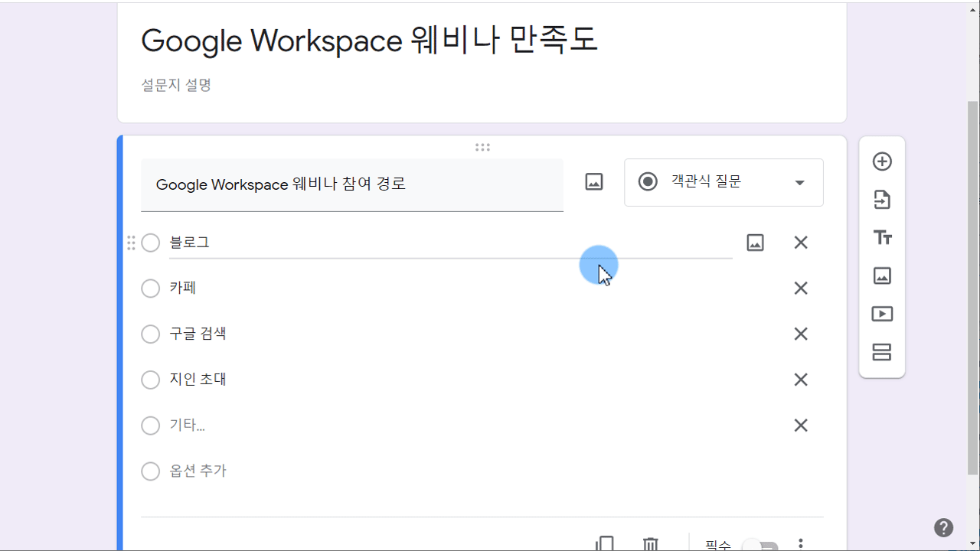The image size is (980, 551).
Task: Remove the 카페 option
Action: [801, 289]
